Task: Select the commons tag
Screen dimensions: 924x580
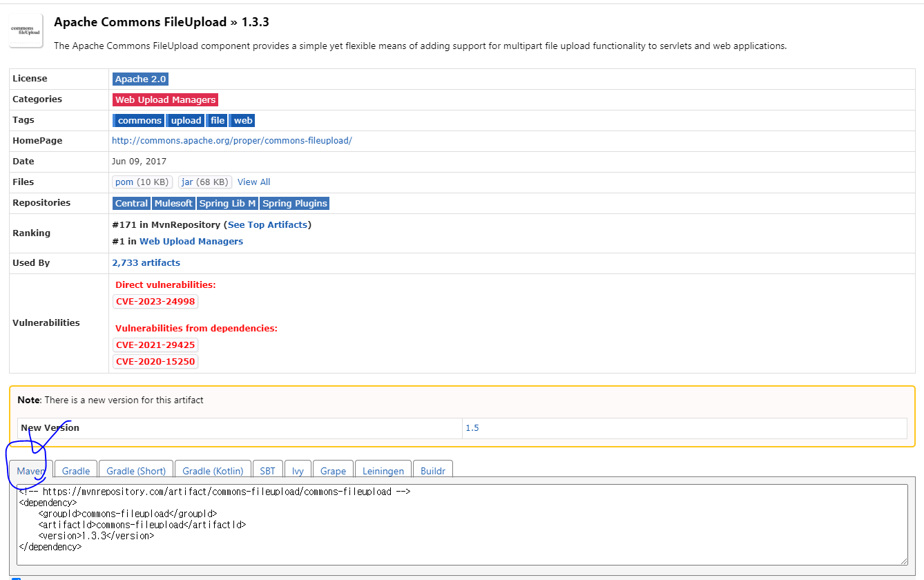Action: pyautogui.click(x=139, y=120)
